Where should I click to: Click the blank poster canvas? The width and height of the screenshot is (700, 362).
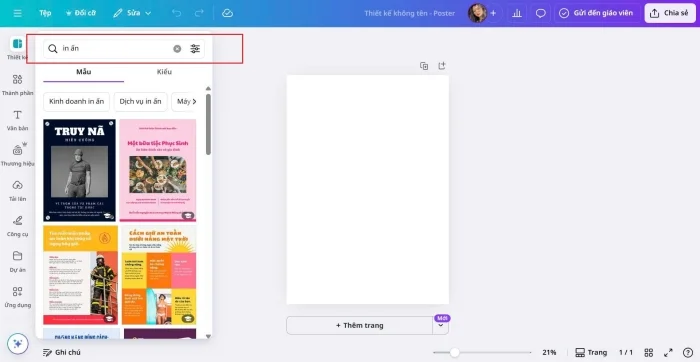(x=367, y=190)
